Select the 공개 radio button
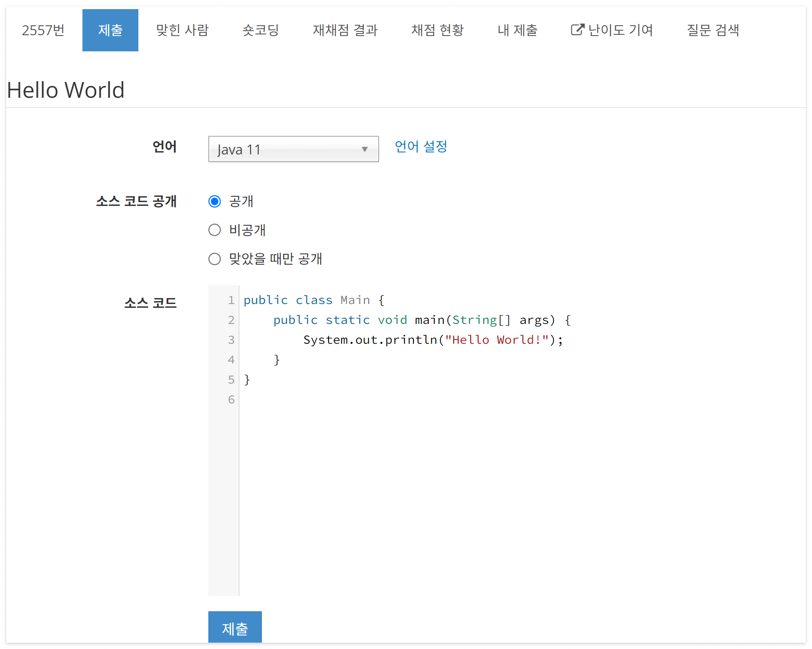The width and height of the screenshot is (812, 649). click(x=215, y=201)
